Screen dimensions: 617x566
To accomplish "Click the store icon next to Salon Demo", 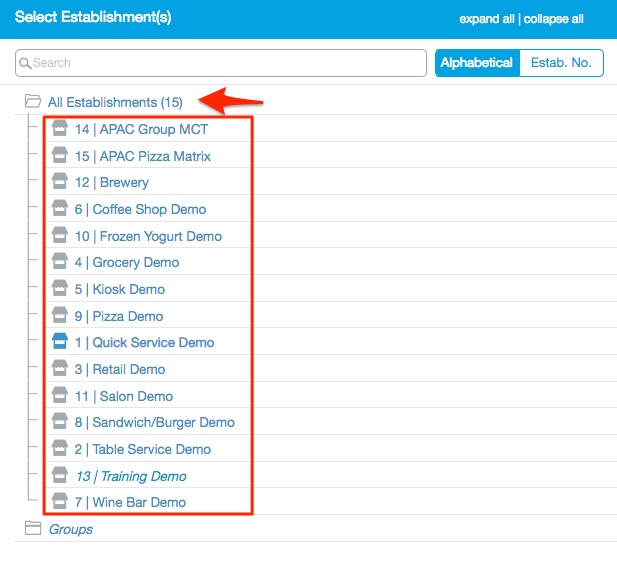I will click(x=60, y=396).
